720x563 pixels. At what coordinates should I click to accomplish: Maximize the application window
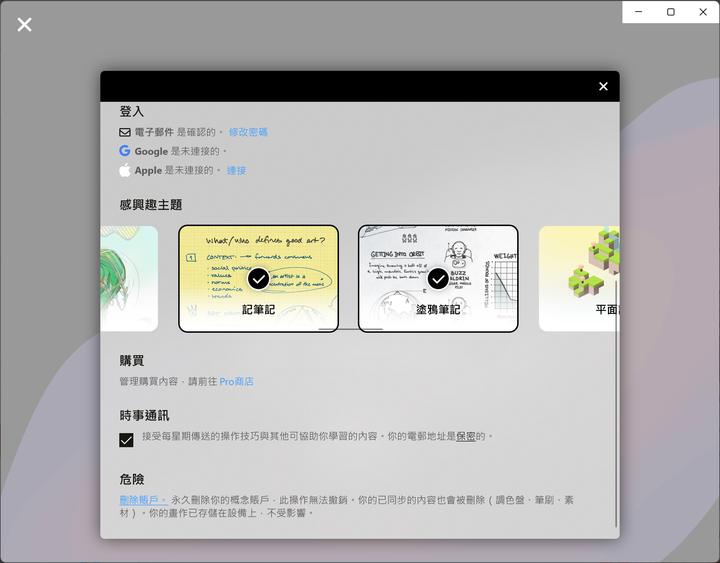[x=670, y=12]
